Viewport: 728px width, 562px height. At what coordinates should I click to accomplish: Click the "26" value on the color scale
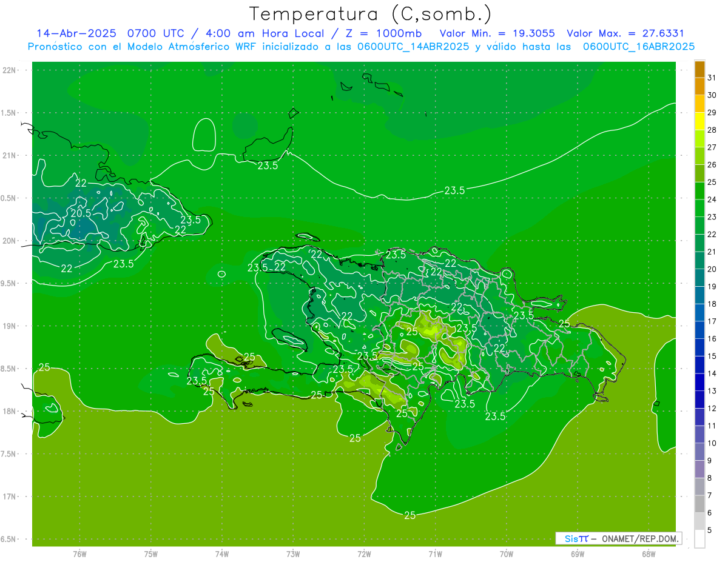click(712, 164)
